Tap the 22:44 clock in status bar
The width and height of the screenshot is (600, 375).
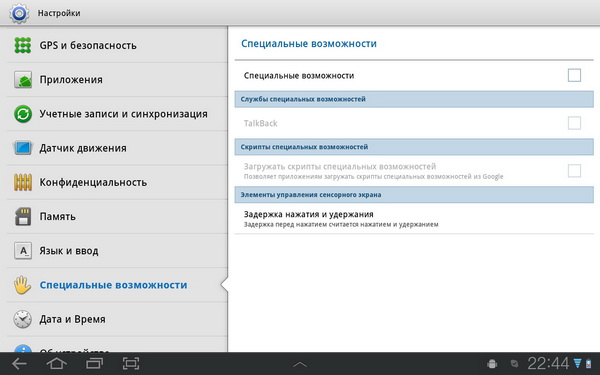(548, 363)
